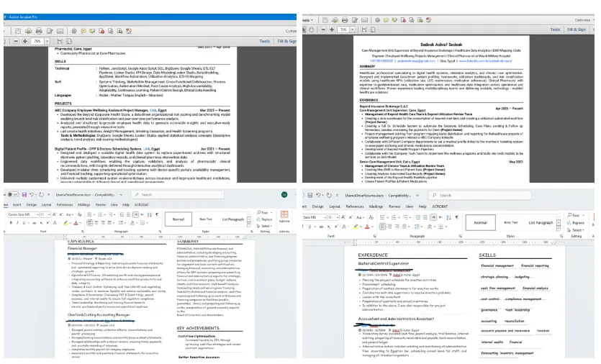
Task: Pick red font color in right Word ribbon
Action: [x=367, y=227]
